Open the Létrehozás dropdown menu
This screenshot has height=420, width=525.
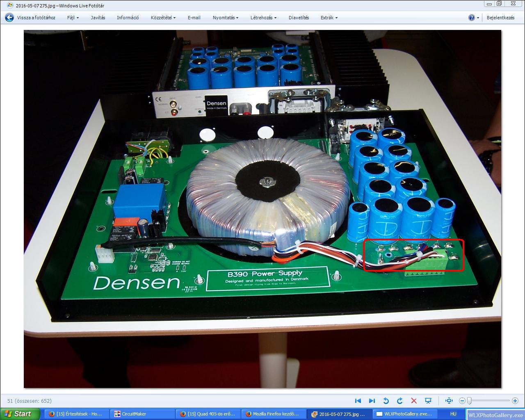264,18
